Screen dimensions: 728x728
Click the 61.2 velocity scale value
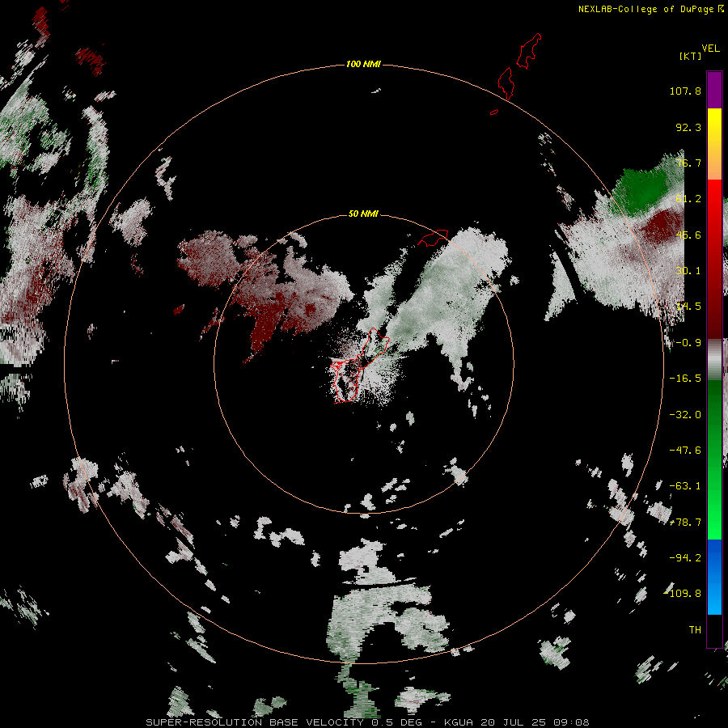(x=688, y=199)
